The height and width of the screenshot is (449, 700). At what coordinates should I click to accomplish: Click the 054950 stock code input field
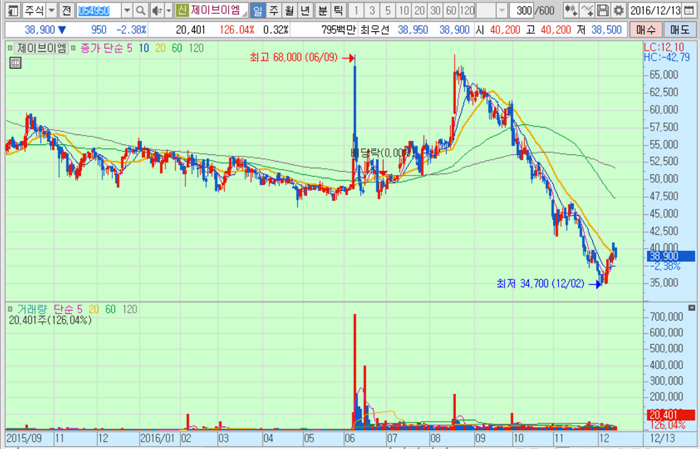pyautogui.click(x=97, y=10)
